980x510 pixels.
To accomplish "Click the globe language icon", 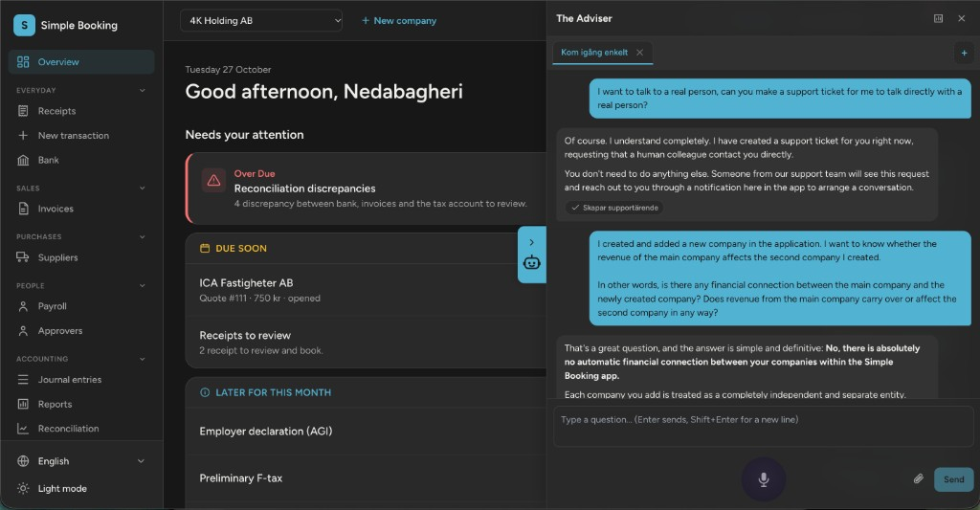I will 23,461.
